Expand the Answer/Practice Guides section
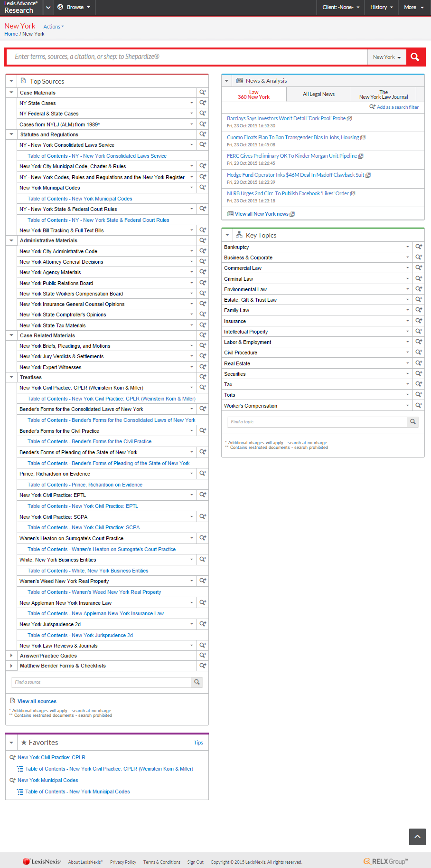 pyautogui.click(x=11, y=655)
